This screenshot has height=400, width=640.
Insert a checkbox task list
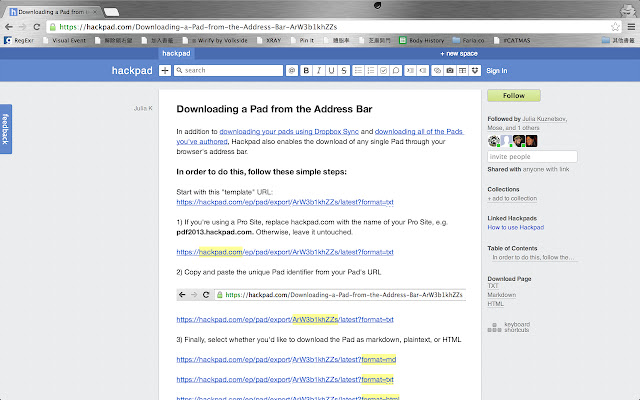tap(384, 71)
